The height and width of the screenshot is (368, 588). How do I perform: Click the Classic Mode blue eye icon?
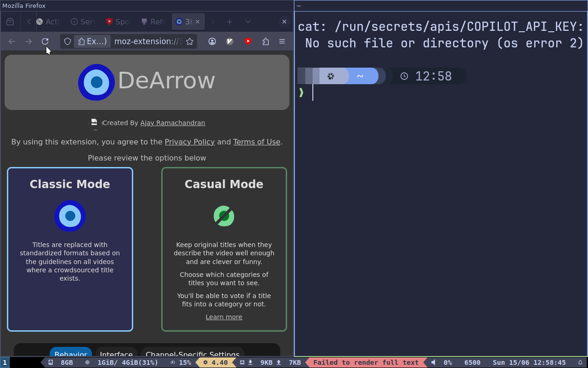click(70, 216)
